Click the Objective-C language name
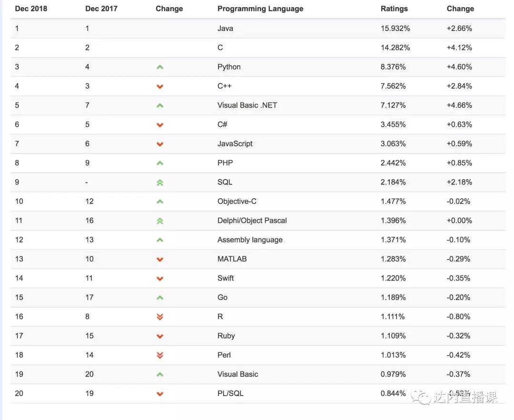Image resolution: width=514 pixels, height=420 pixels. [x=237, y=201]
